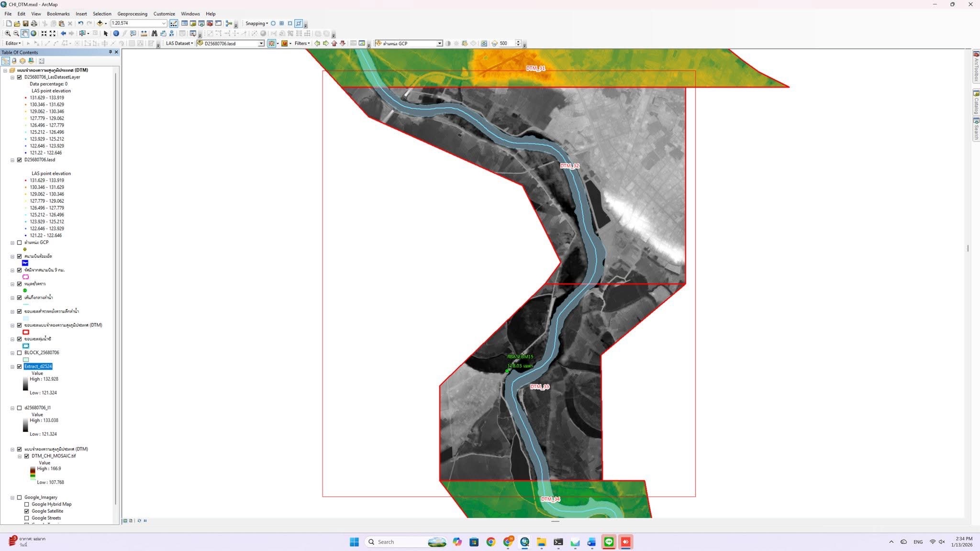Screen dimensions: 980x551
Task: Click the Go To XY tool
Action: [x=171, y=33]
